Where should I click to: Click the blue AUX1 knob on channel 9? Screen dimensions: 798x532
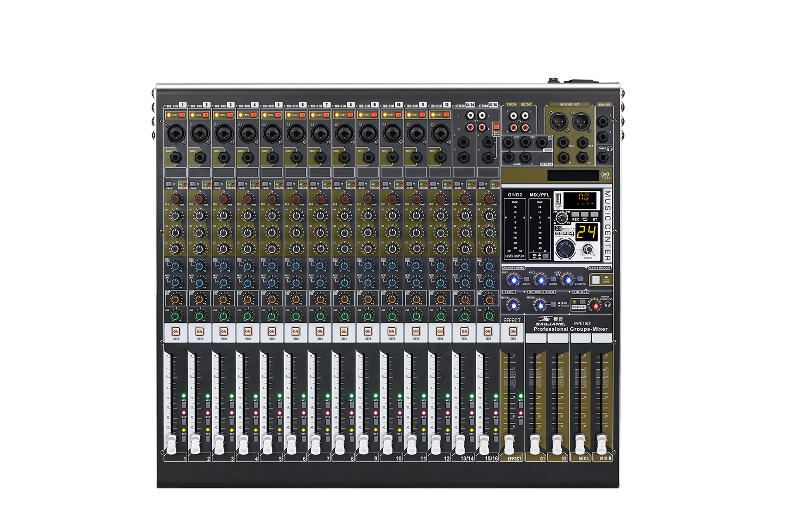click(x=368, y=265)
